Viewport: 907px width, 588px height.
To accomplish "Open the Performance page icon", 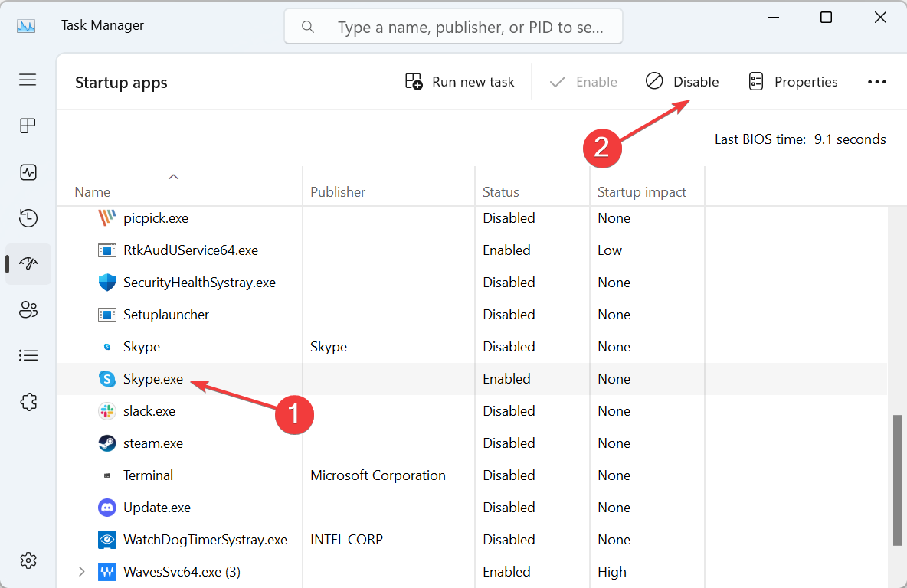I will click(x=28, y=172).
